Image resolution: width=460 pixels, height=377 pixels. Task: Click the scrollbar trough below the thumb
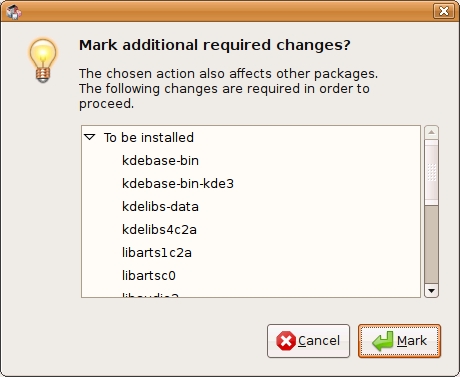click(431, 244)
